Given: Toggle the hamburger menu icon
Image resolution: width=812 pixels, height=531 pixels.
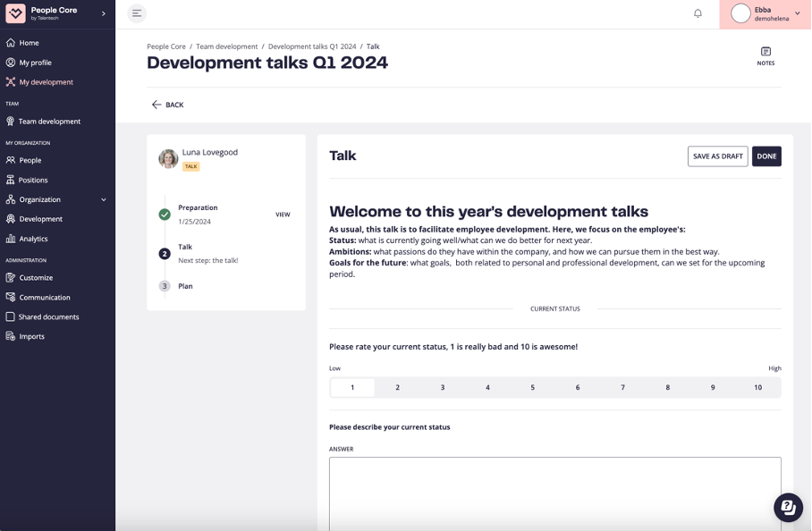Looking at the screenshot, I should pyautogui.click(x=136, y=13).
